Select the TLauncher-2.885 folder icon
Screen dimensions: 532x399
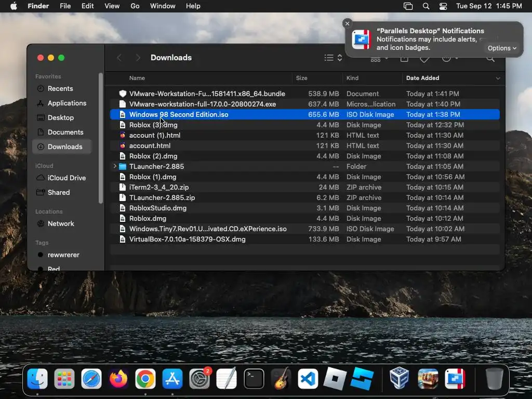pyautogui.click(x=123, y=167)
